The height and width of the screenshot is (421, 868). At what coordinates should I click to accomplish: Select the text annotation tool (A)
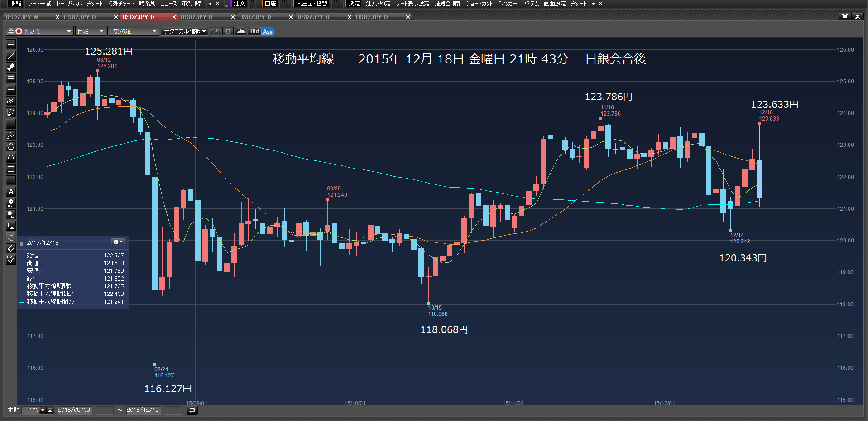(x=11, y=192)
